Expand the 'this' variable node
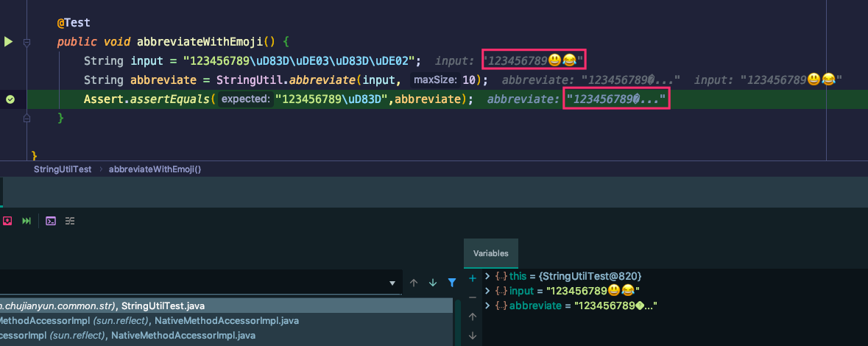 pyautogui.click(x=487, y=275)
